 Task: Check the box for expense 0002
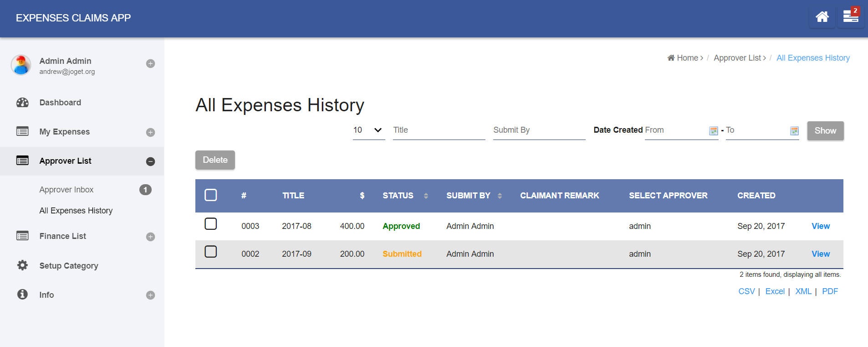click(x=211, y=252)
